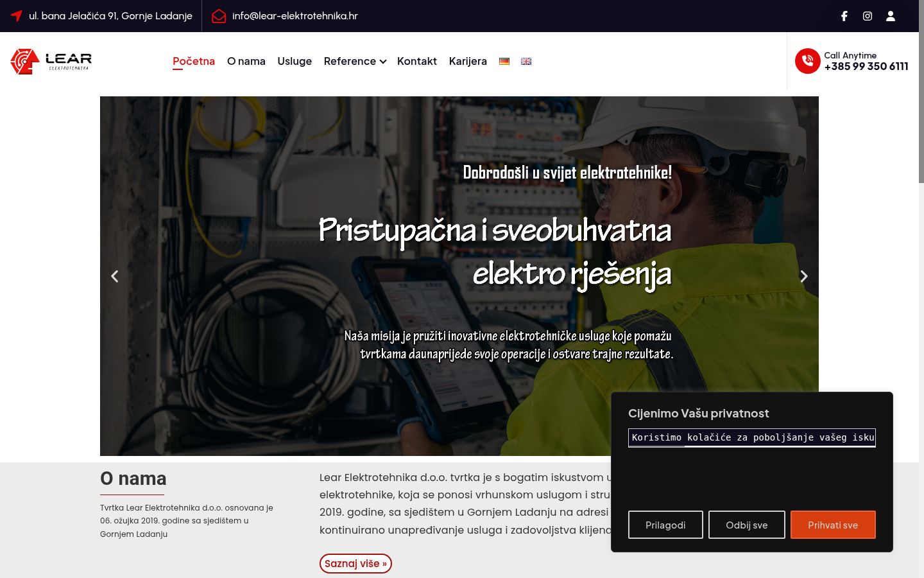Click the cookie notice text box

click(x=752, y=437)
